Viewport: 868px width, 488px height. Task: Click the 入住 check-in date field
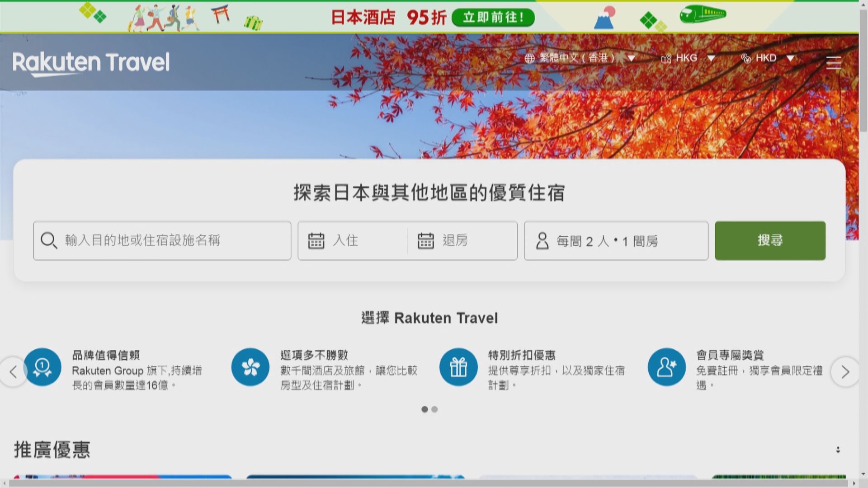[353, 240]
